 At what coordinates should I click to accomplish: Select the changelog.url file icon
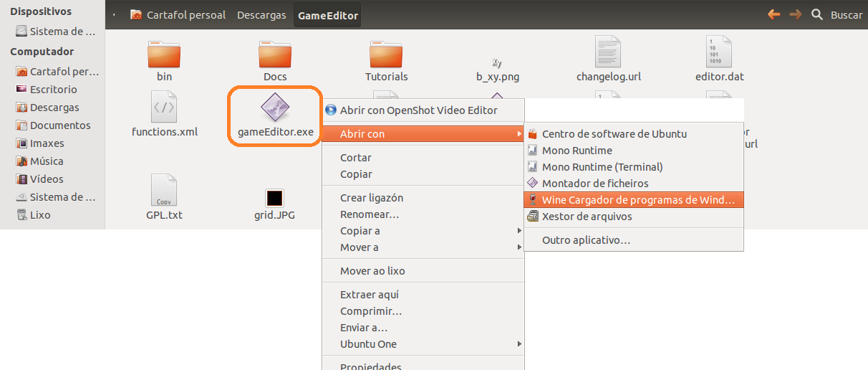coord(608,52)
